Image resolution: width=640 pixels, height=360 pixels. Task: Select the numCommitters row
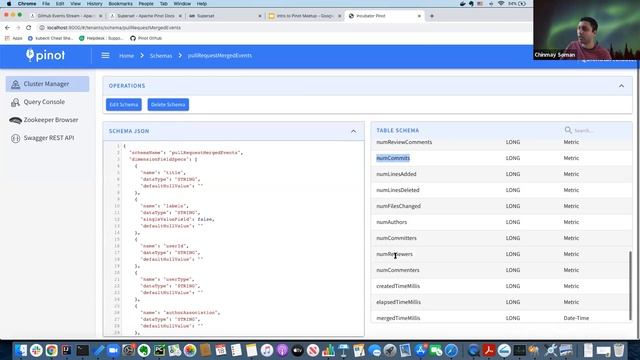pos(501,238)
